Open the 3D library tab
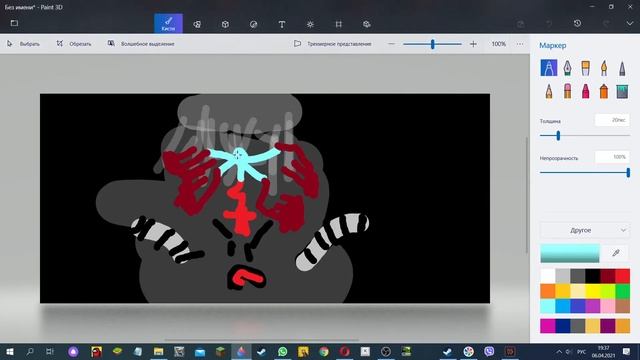 coord(367,24)
